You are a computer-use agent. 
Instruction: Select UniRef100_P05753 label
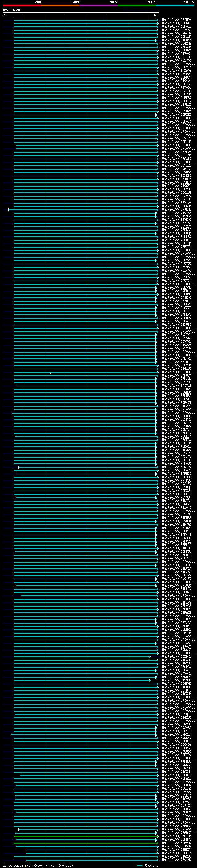176,264
